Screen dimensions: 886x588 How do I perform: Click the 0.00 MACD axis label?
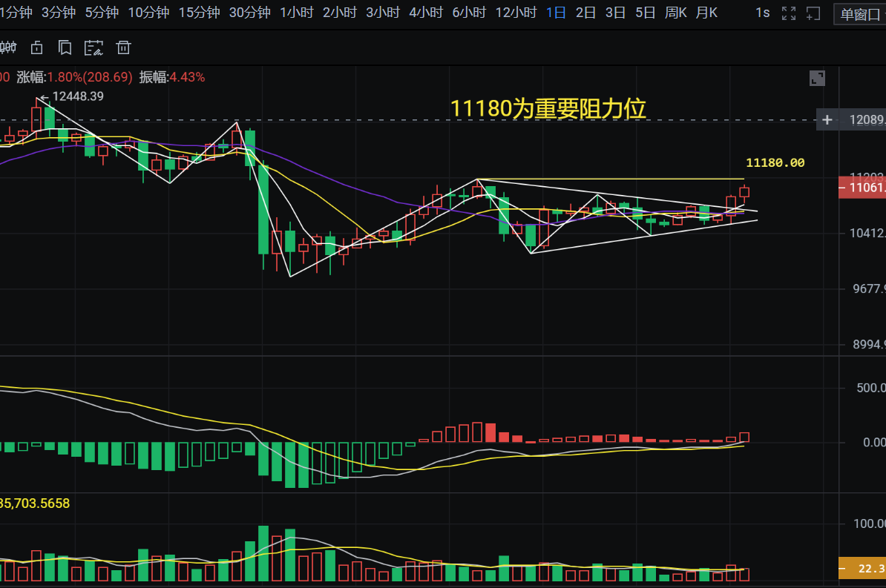[874, 442]
